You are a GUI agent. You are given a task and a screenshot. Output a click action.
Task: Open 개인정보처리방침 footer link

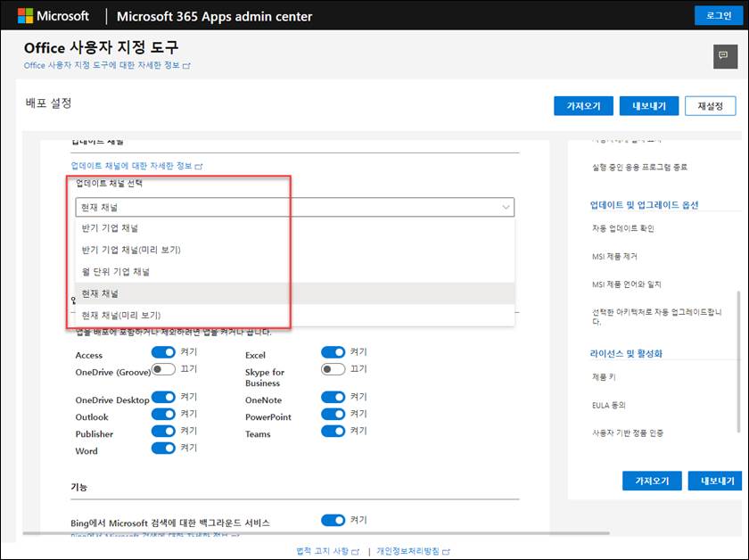click(413, 551)
